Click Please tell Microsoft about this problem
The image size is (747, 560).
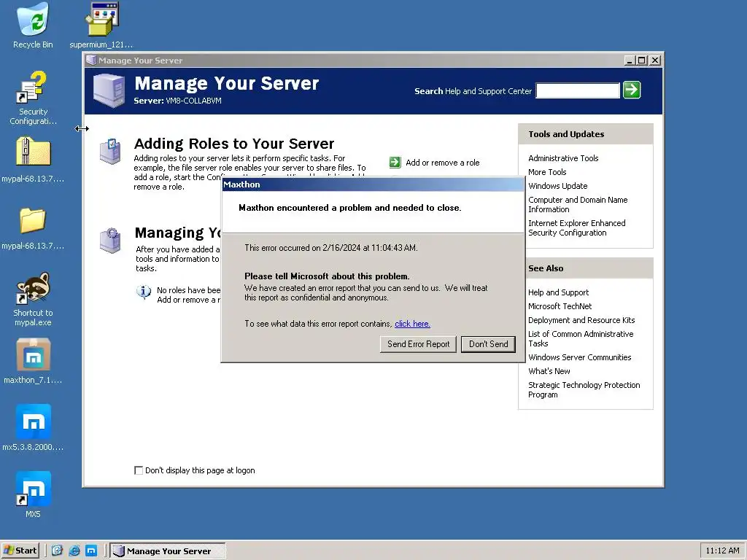327,276
